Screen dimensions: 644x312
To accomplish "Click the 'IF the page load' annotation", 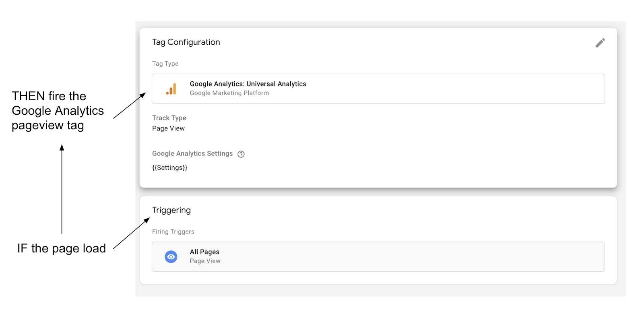I will click(61, 248).
